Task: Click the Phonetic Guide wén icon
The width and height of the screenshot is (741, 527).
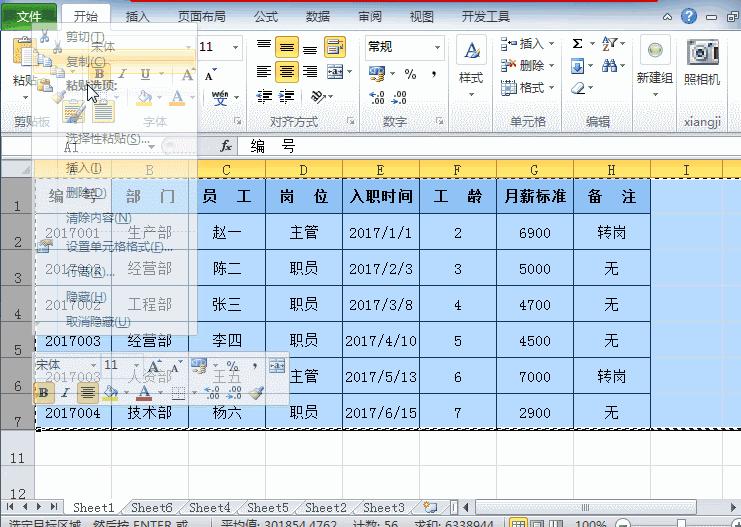Action: tap(220, 97)
